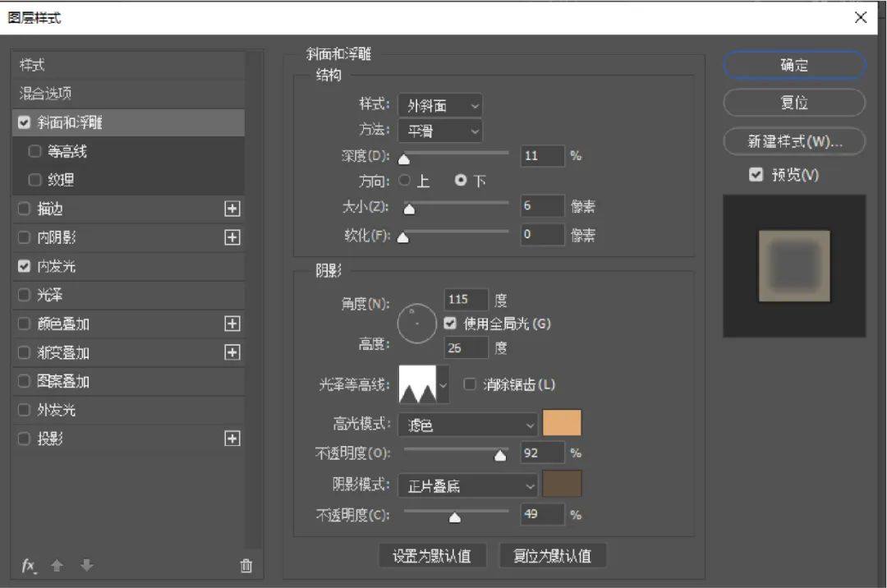The width and height of the screenshot is (887, 588).
Task: Open the 高光模式 dropdown showing 滤色
Action: click(467, 425)
